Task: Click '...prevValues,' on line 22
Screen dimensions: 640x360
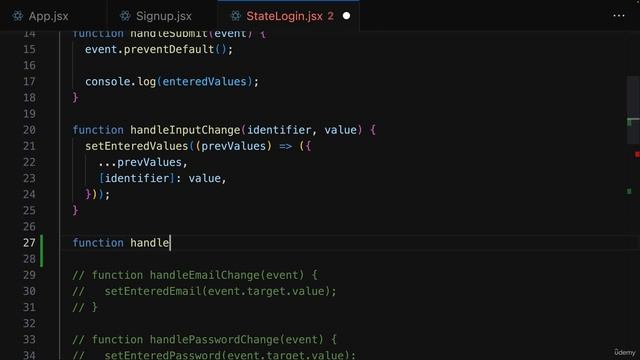Action: pos(142,162)
